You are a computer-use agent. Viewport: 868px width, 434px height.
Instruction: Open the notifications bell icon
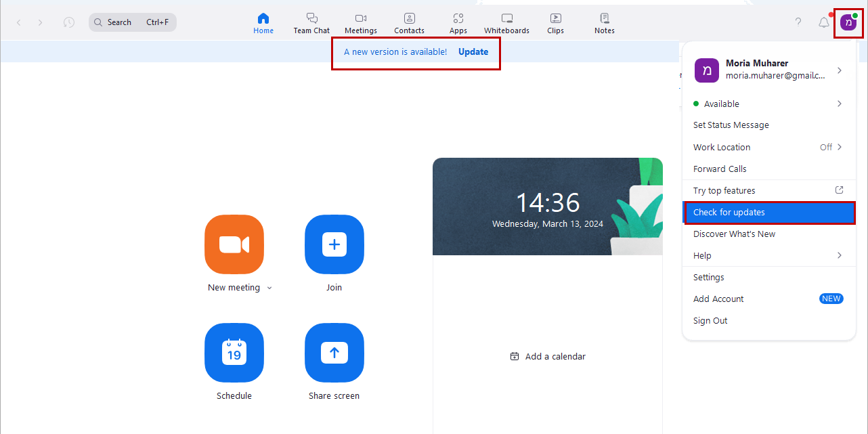(x=823, y=22)
